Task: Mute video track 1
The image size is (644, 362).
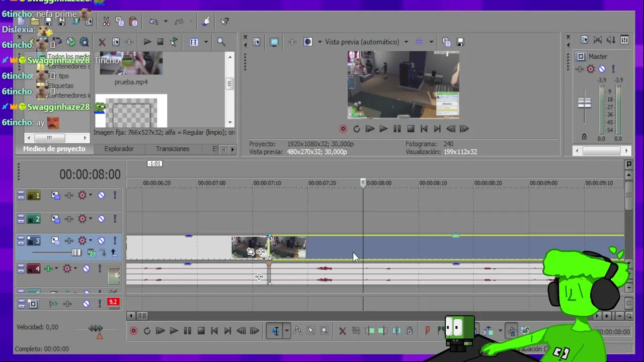Action: (x=101, y=195)
